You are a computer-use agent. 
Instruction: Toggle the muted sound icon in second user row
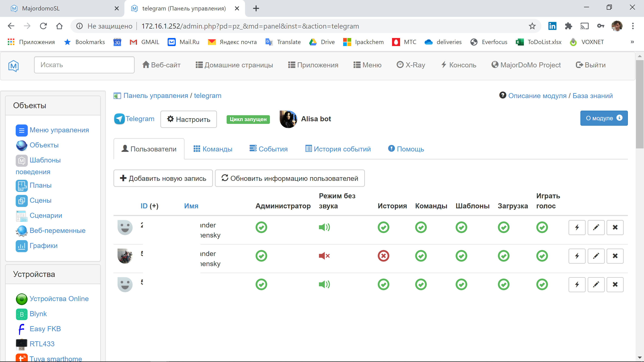point(324,256)
